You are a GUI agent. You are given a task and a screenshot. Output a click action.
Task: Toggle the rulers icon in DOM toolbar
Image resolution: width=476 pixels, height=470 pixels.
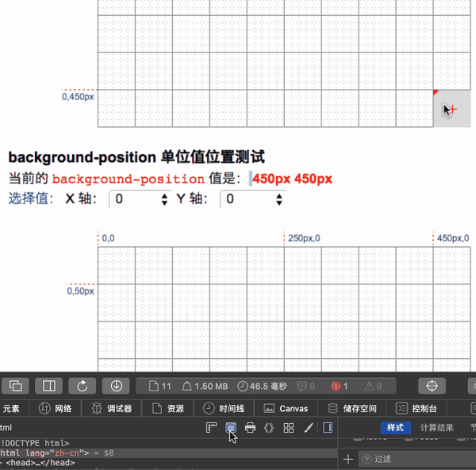211,428
